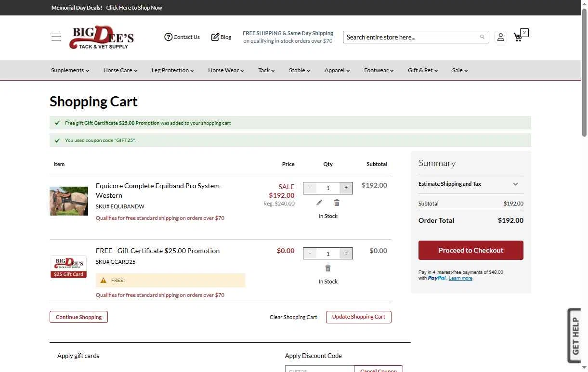Open the account profile icon
The height and width of the screenshot is (372, 588).
click(x=500, y=37)
